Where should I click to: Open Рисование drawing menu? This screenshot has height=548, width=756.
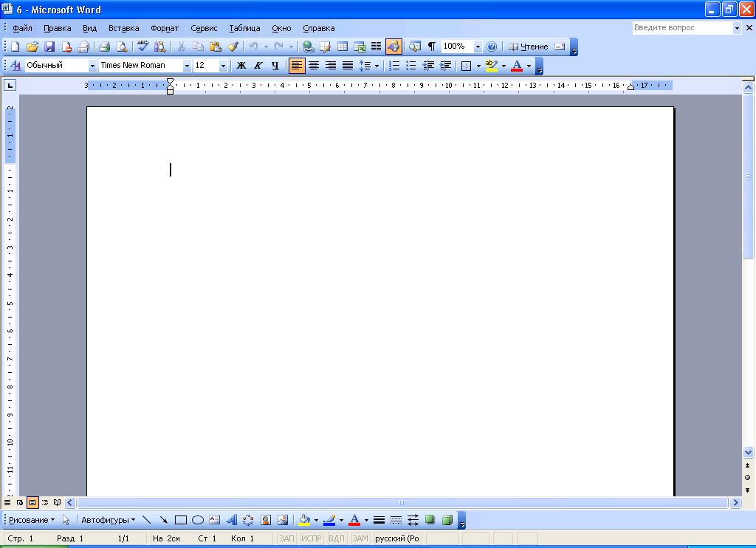pos(32,520)
